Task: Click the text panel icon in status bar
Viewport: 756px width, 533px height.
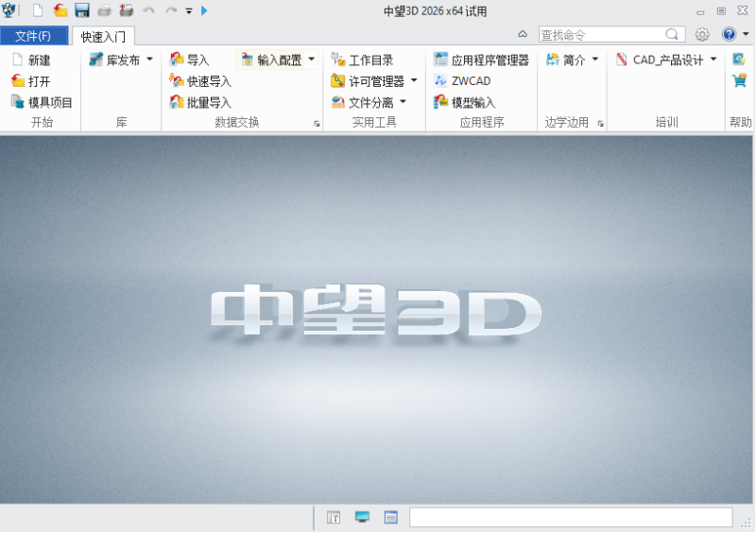Action: pyautogui.click(x=334, y=518)
